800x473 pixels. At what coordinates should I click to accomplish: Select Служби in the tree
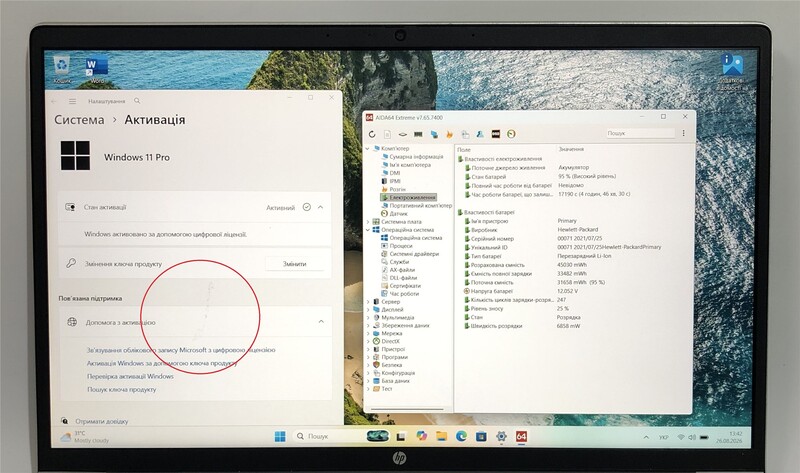pyautogui.click(x=399, y=262)
